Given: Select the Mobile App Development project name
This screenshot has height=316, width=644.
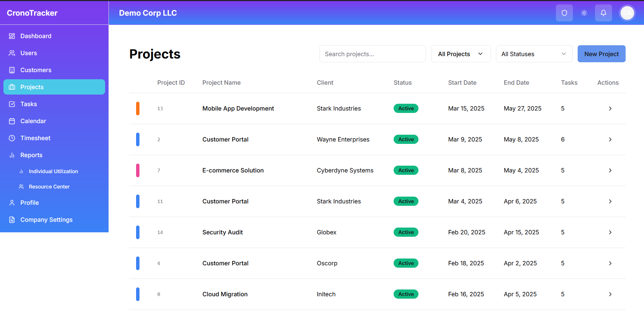Looking at the screenshot, I should (238, 109).
